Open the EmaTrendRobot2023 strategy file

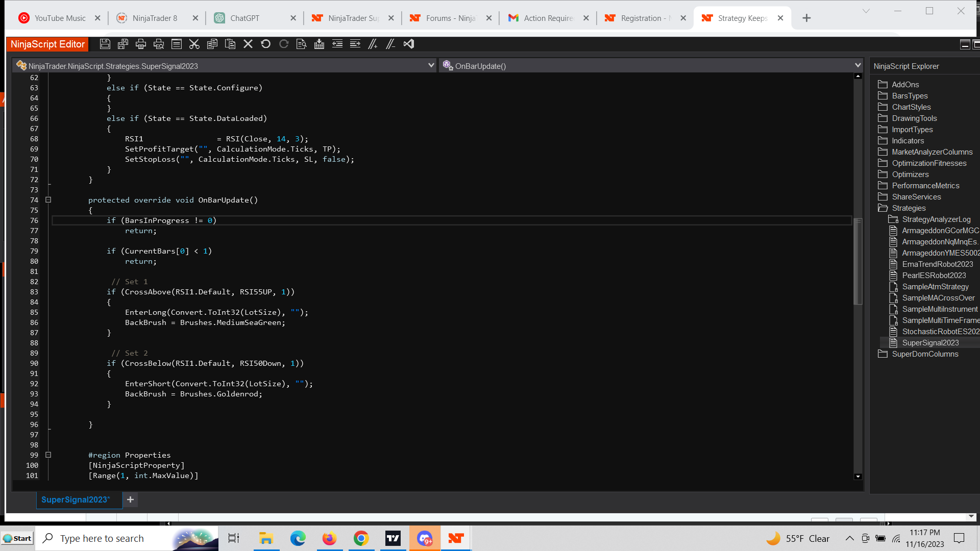pos(937,264)
